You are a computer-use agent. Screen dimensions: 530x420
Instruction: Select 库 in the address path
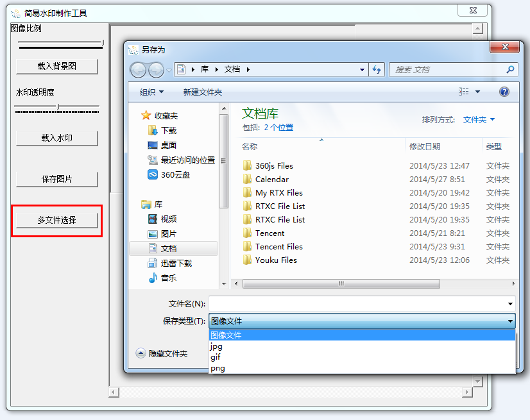click(205, 69)
